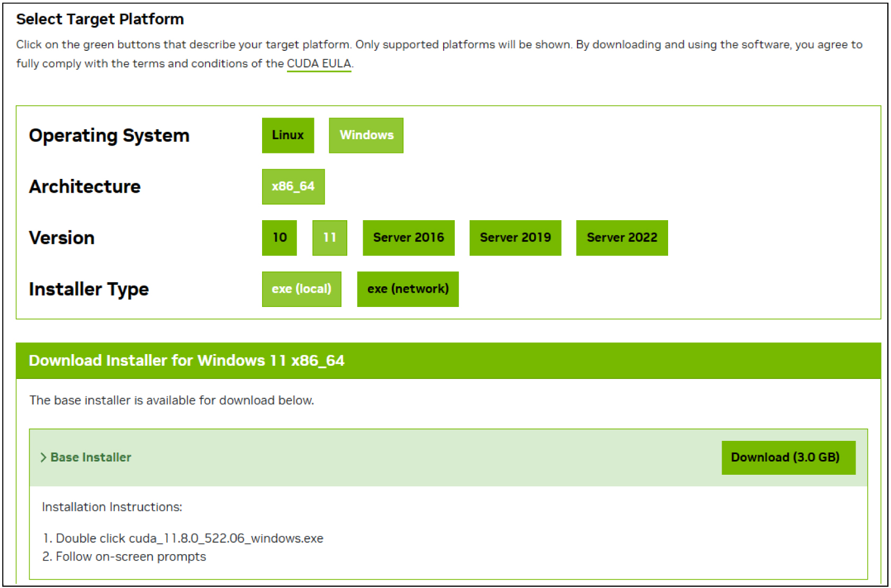Select the Server 2016 version

pyautogui.click(x=409, y=238)
